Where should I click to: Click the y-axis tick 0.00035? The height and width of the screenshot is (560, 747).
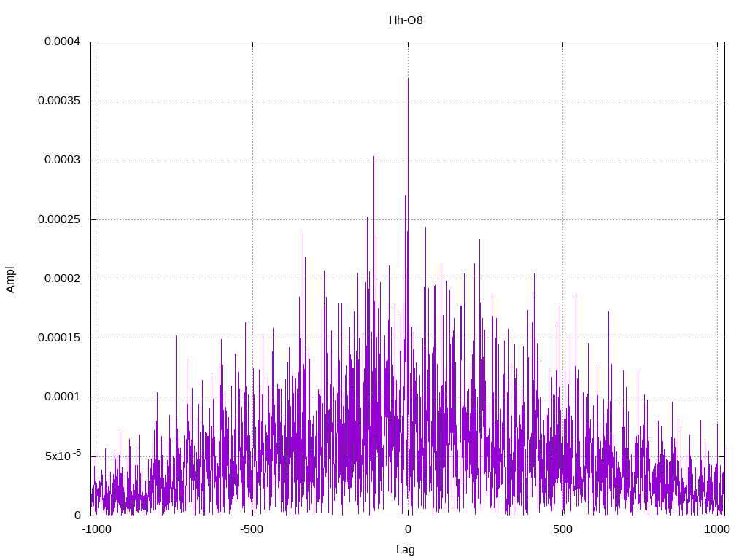60,101
